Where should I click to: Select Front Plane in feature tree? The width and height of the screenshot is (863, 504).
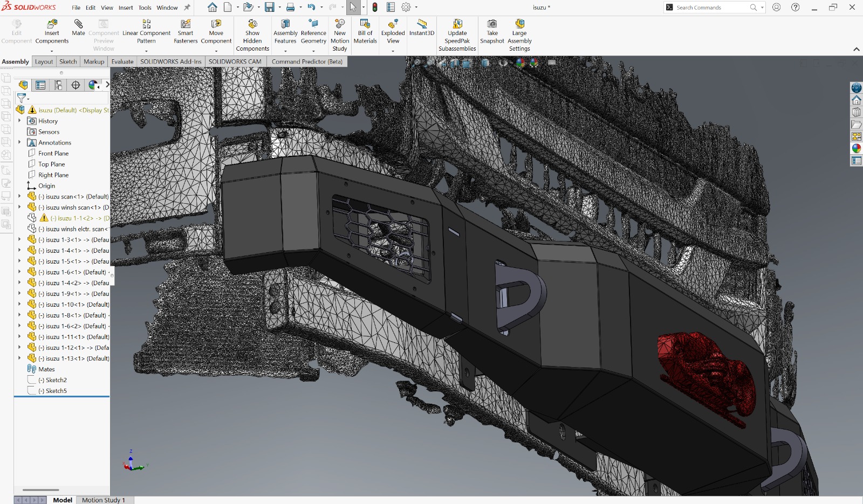(53, 153)
